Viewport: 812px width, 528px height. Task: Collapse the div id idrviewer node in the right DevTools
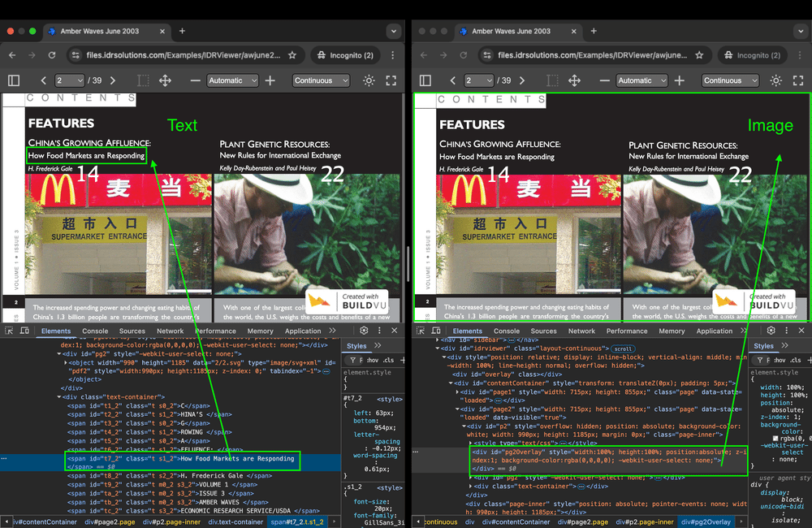tap(438, 348)
